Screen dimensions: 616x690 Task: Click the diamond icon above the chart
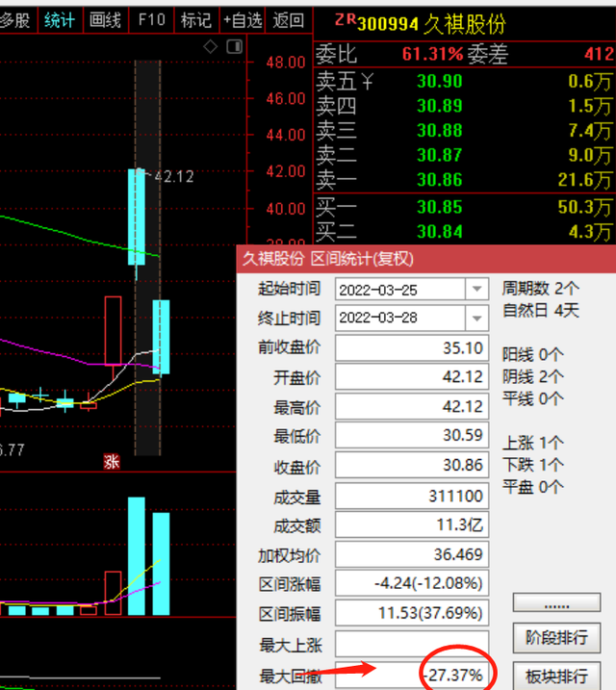coord(211,46)
